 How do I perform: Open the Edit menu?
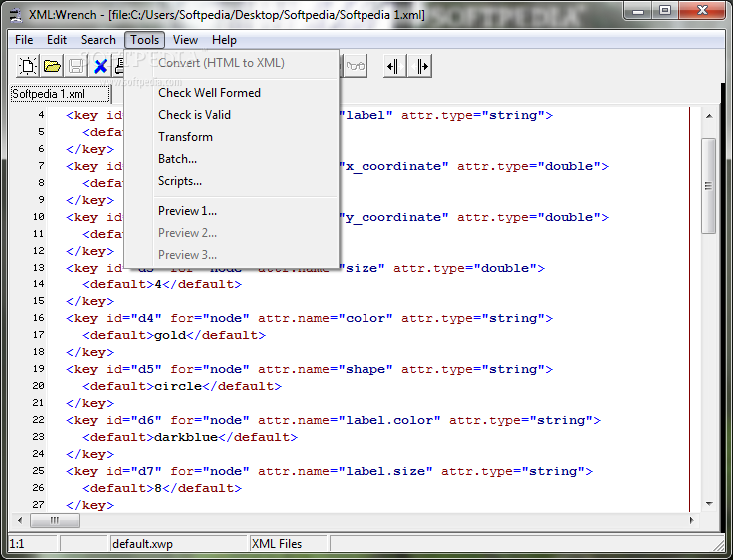pyautogui.click(x=57, y=40)
